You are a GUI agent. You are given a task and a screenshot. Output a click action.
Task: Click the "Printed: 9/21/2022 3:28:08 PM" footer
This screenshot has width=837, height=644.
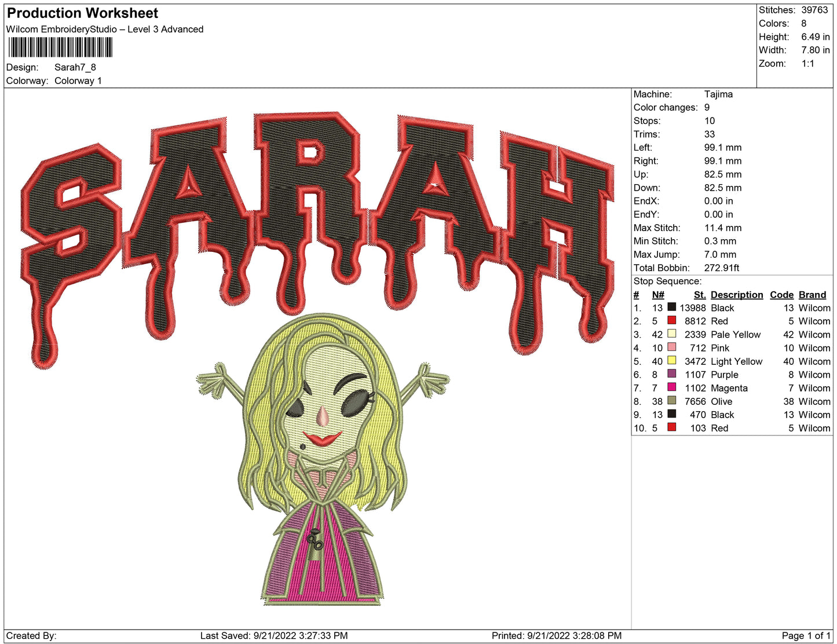pos(557,635)
